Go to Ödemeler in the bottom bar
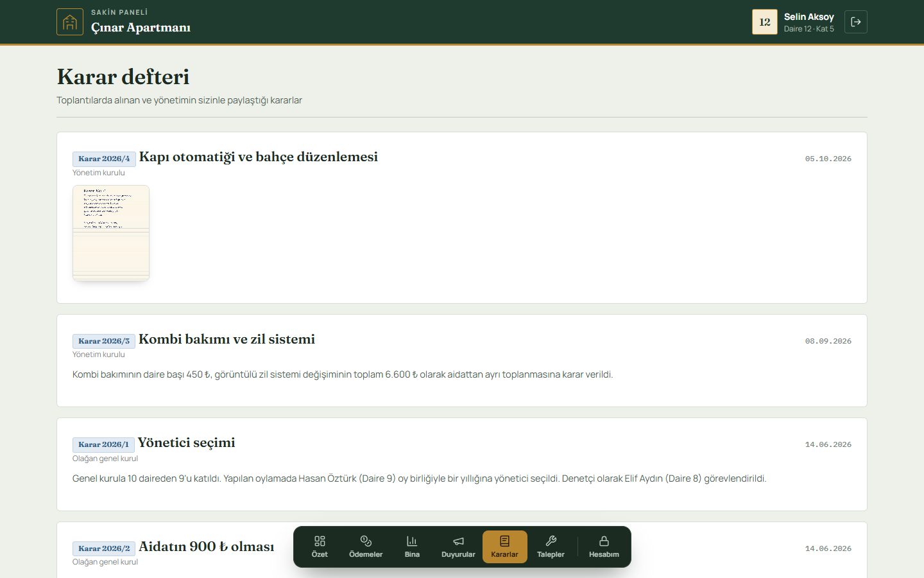Viewport: 924px width, 578px height. pyautogui.click(x=366, y=547)
